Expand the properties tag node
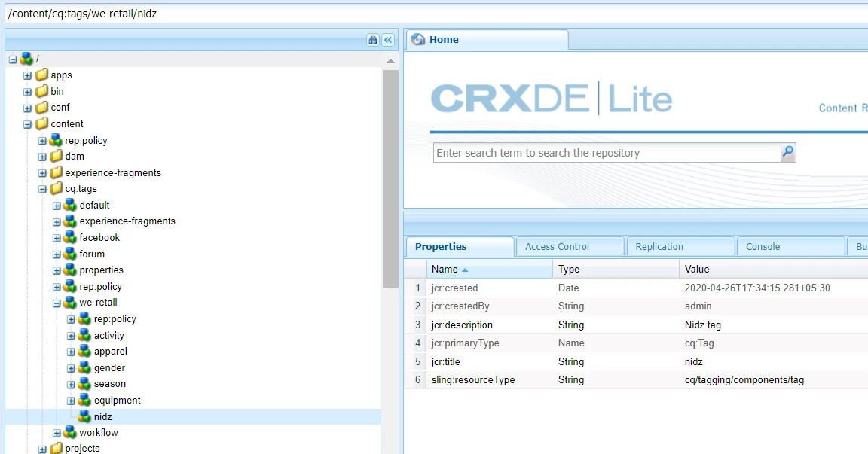Screen dimensions: 868x454 pos(57,270)
